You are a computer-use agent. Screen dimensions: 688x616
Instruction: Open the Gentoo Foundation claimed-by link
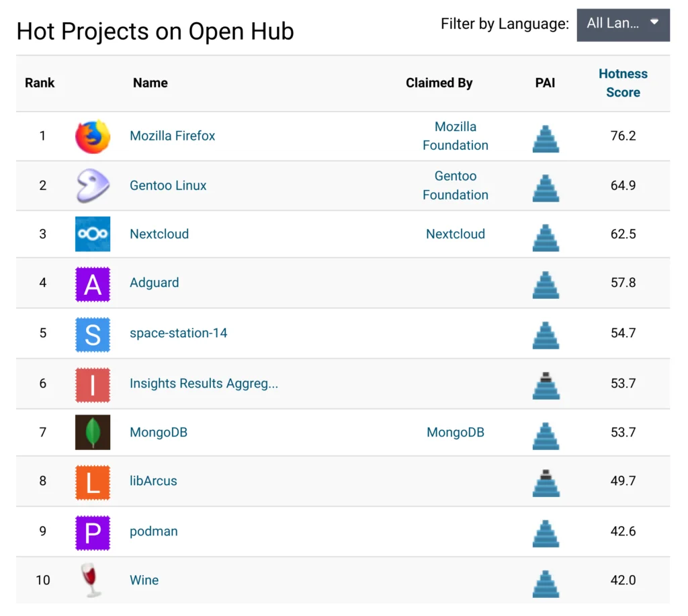coord(456,185)
